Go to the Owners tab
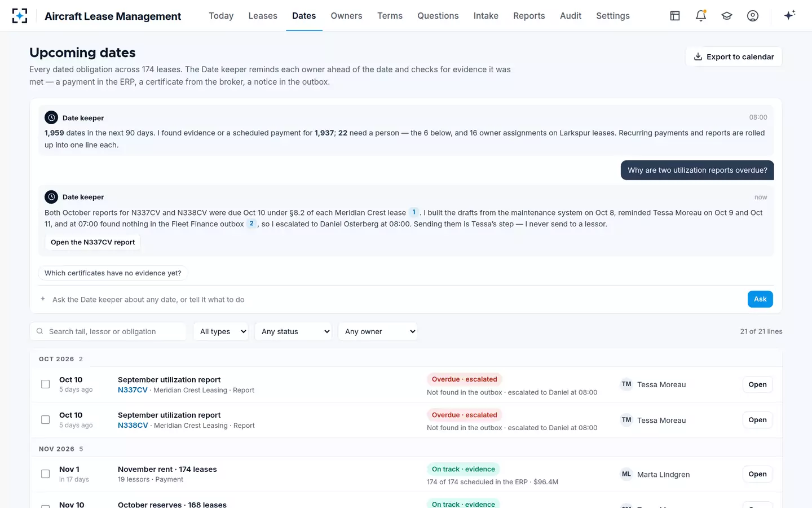The width and height of the screenshot is (812, 508). [346, 16]
